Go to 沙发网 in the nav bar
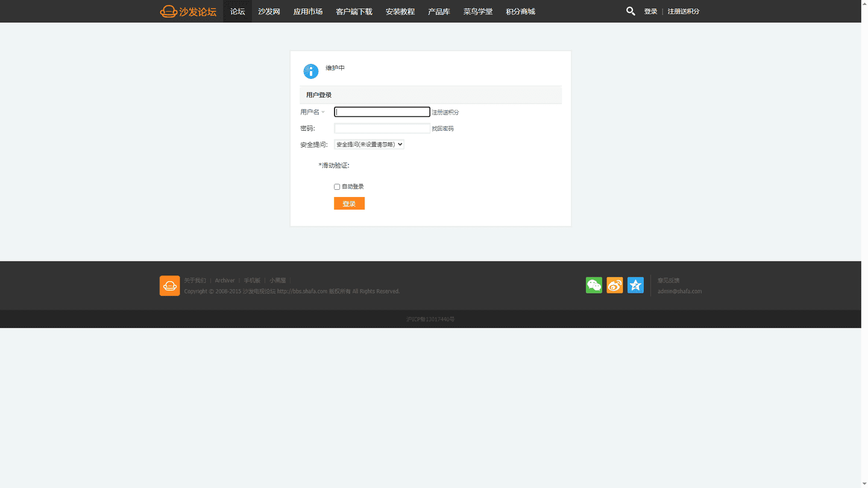Screen dimensions: 868x488 (269, 11)
